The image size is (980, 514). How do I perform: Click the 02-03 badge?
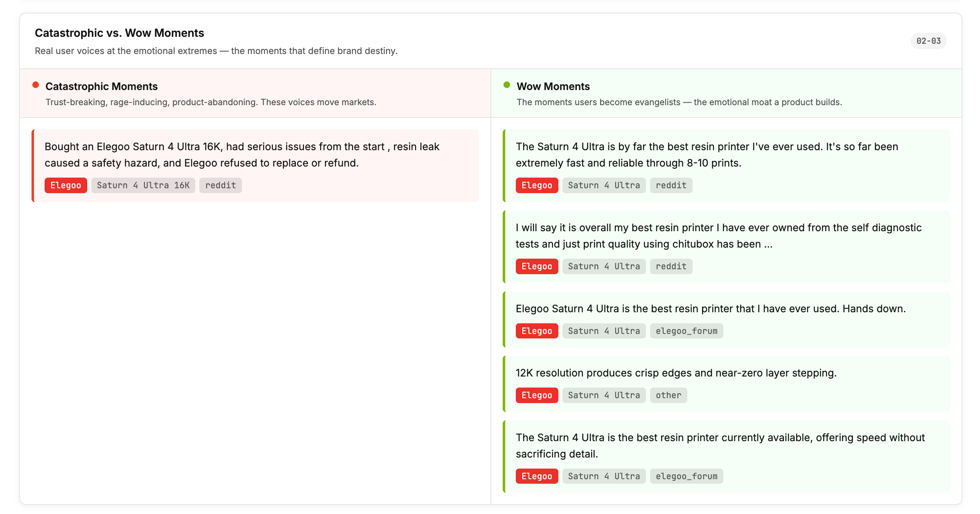(x=928, y=41)
